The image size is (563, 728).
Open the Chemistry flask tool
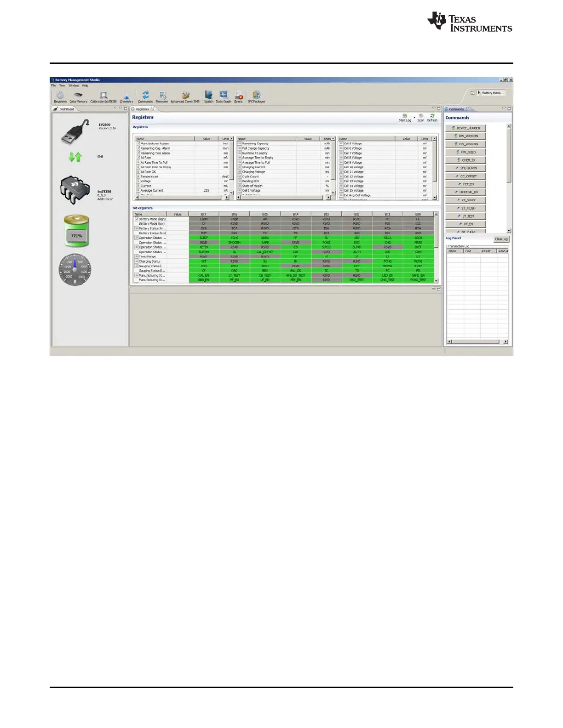click(x=126, y=97)
